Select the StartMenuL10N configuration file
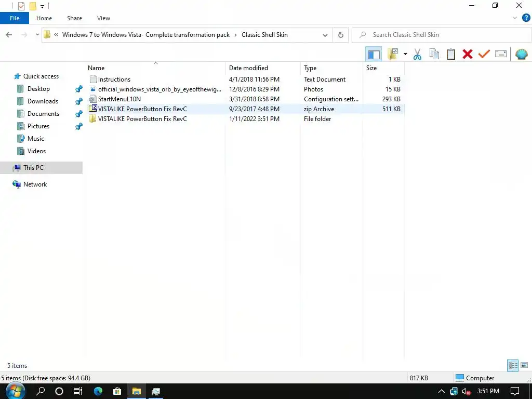Viewport: 532px width, 399px height. pyautogui.click(x=245, y=99)
